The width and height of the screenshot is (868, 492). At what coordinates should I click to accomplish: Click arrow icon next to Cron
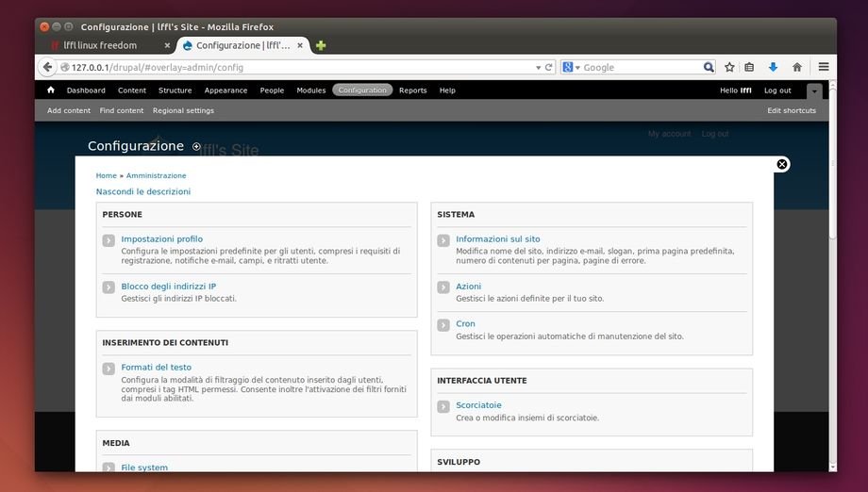pos(443,325)
